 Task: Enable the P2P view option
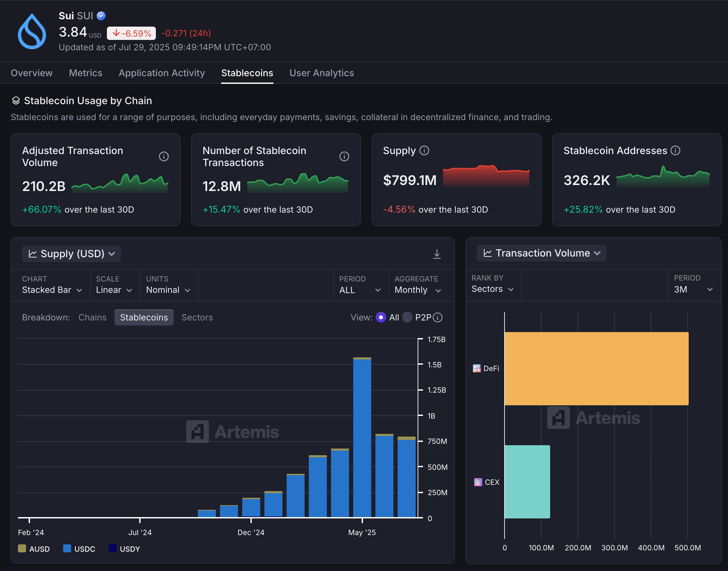(x=407, y=317)
